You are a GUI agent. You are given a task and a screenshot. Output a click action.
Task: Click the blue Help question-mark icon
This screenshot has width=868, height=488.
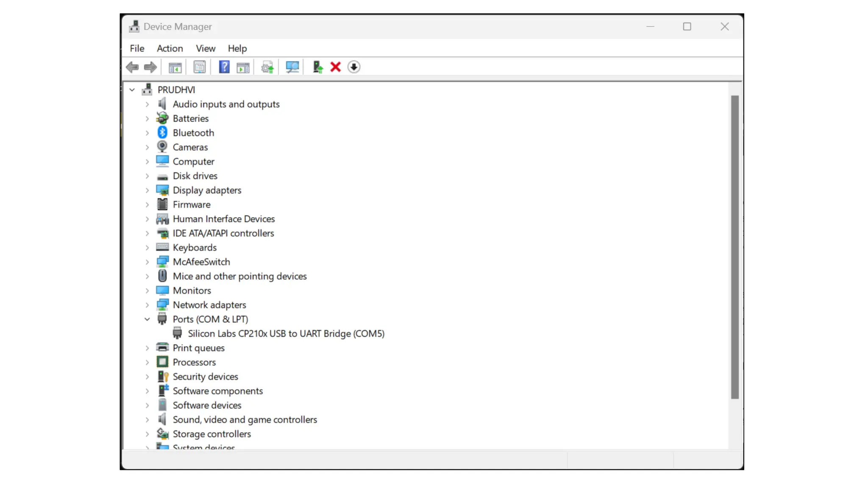[224, 67]
